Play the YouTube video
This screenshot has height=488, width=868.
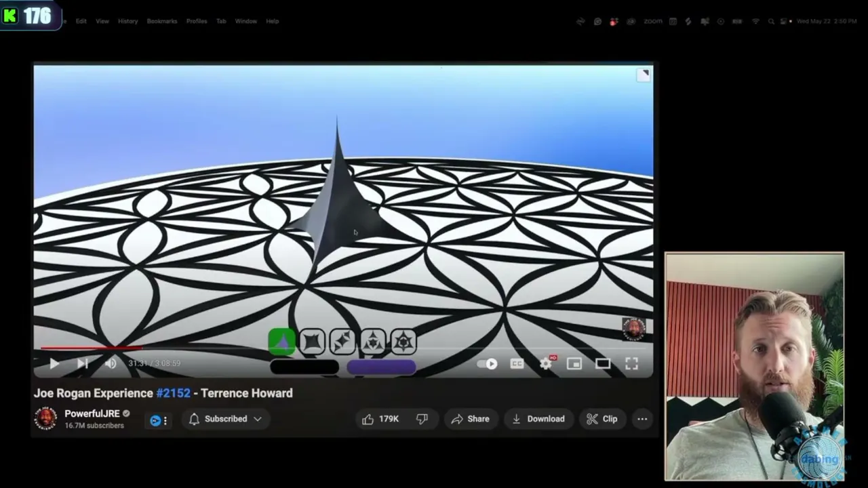pyautogui.click(x=54, y=364)
